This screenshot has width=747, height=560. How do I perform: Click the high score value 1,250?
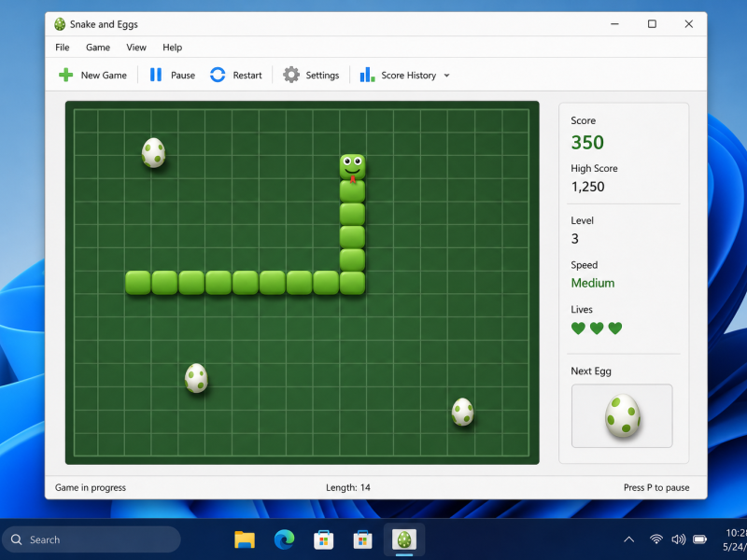(x=588, y=187)
